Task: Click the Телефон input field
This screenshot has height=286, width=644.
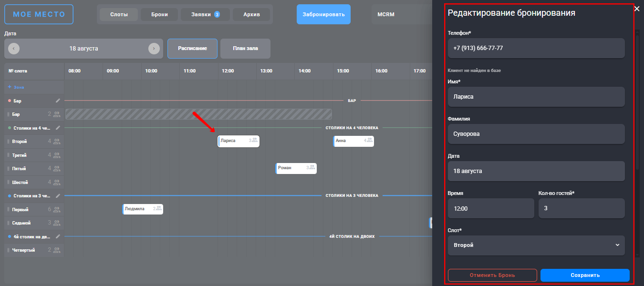Action: tap(536, 48)
